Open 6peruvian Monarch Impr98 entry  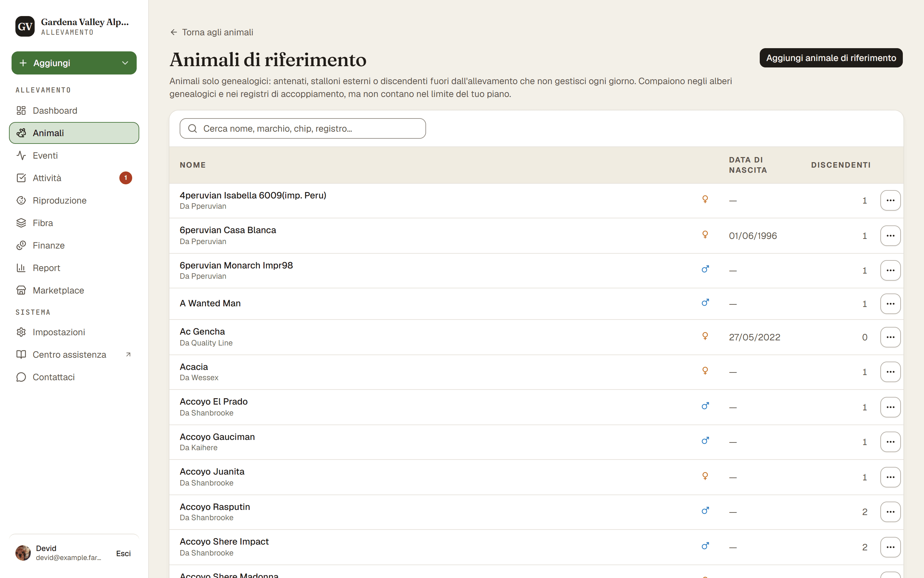point(236,265)
